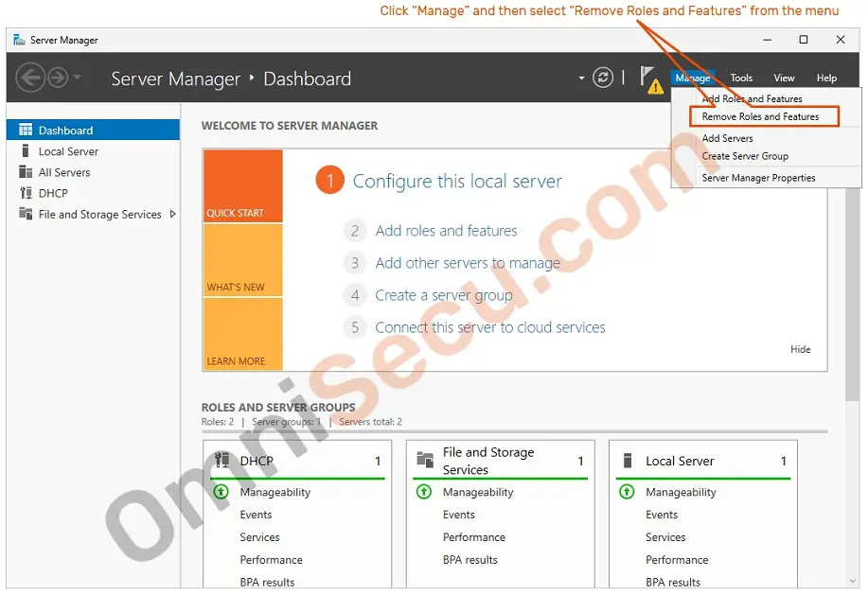The width and height of the screenshot is (868, 595).
Task: Open the QUICK START tile
Action: (243, 185)
